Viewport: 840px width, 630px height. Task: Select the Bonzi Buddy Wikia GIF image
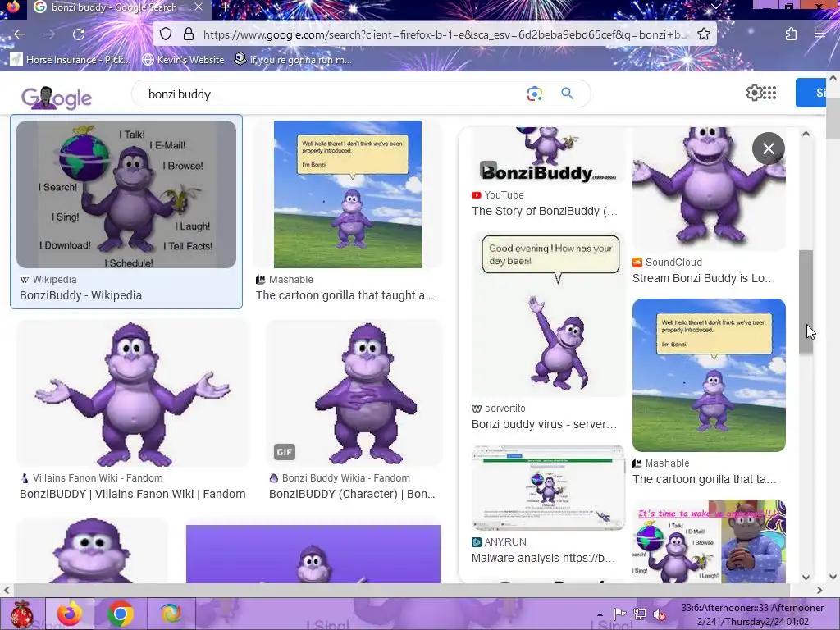click(x=354, y=394)
